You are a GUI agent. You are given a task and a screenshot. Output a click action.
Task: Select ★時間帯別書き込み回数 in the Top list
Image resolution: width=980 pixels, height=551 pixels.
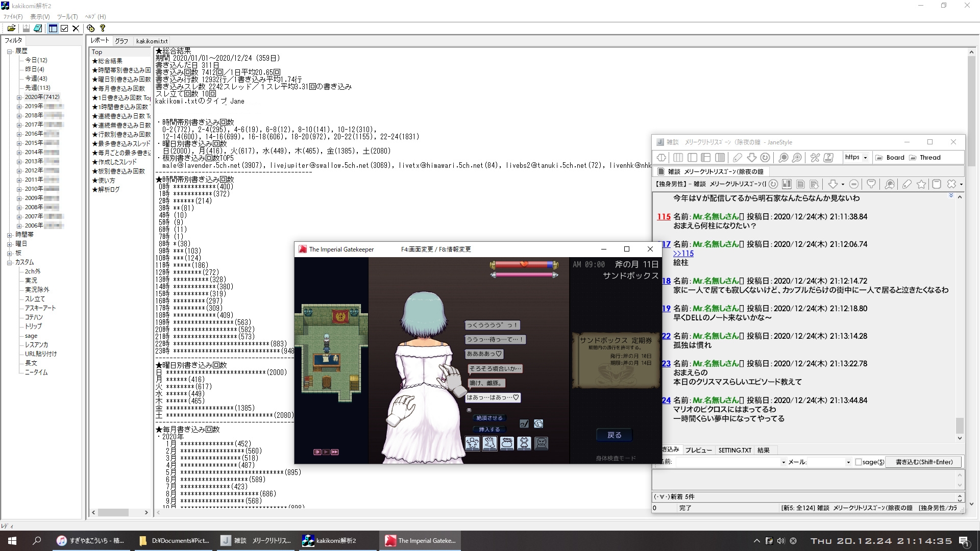click(x=121, y=70)
